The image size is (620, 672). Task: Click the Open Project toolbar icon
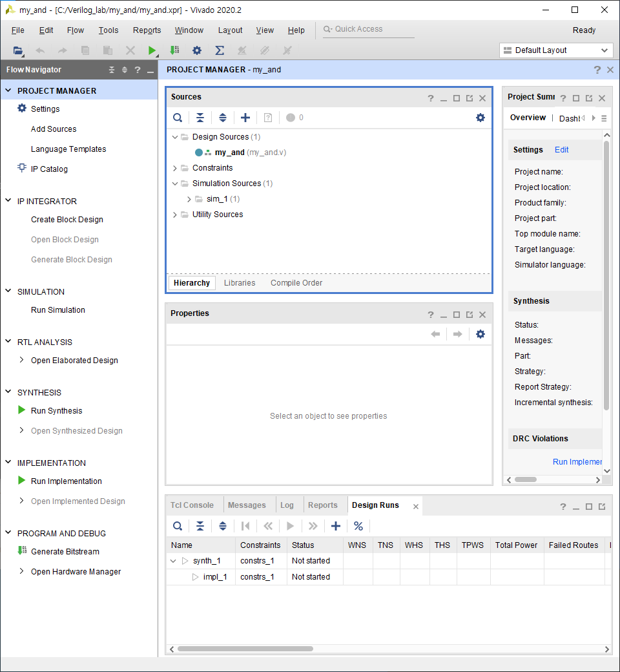(18, 50)
